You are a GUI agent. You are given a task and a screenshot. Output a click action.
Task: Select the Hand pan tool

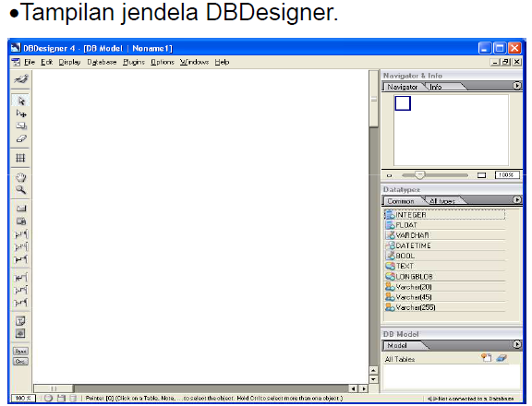21,177
